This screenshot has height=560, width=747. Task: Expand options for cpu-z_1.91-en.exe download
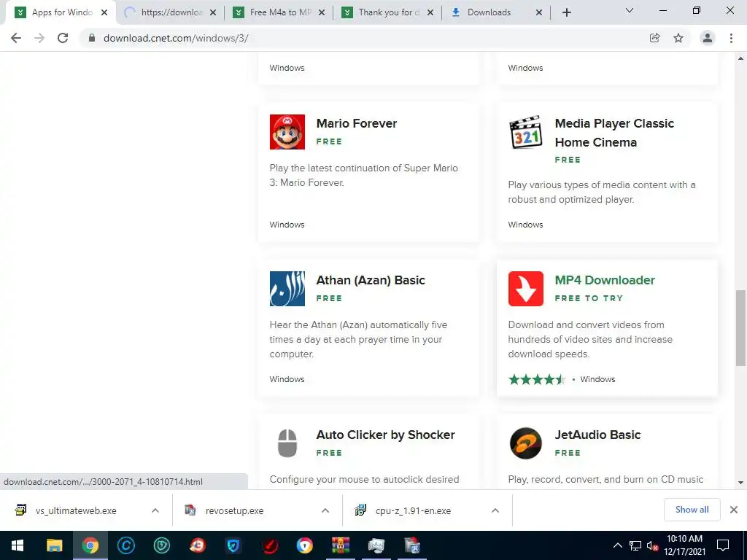coord(495,510)
